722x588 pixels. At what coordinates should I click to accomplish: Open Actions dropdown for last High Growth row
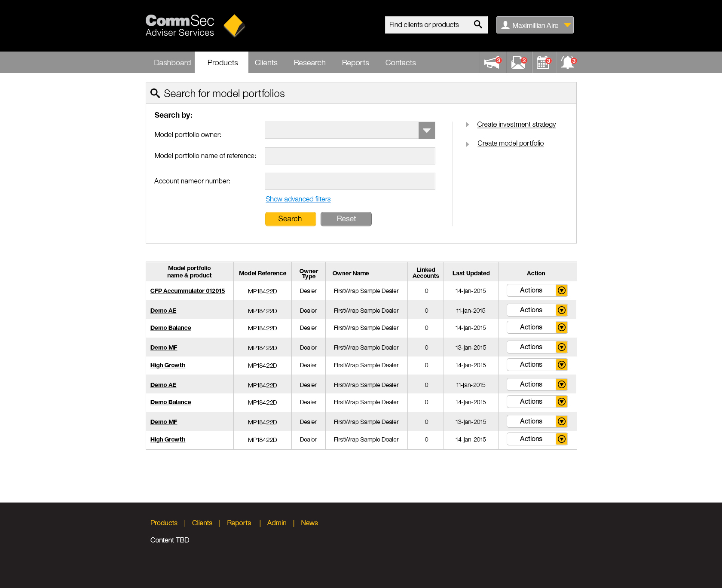[537, 439]
